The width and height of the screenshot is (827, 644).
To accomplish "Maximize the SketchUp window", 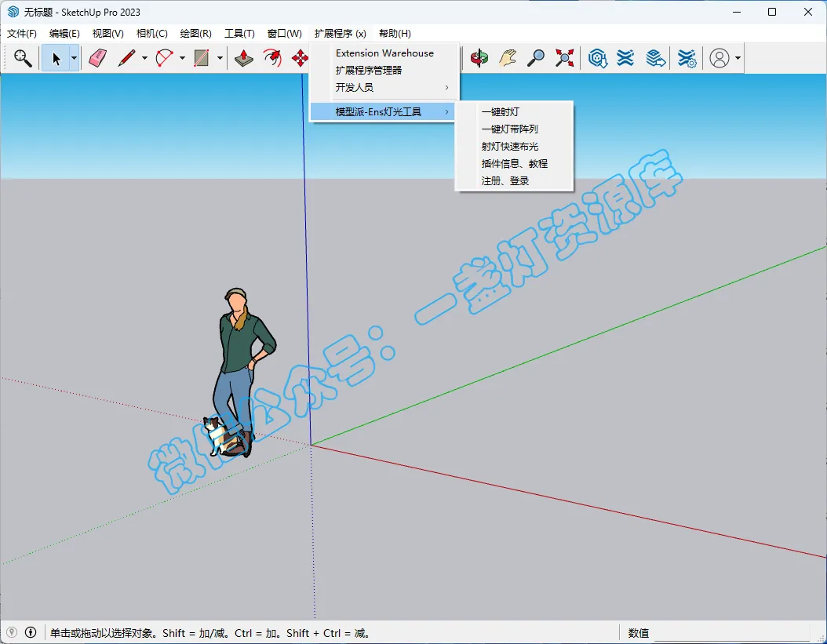I will coord(772,12).
